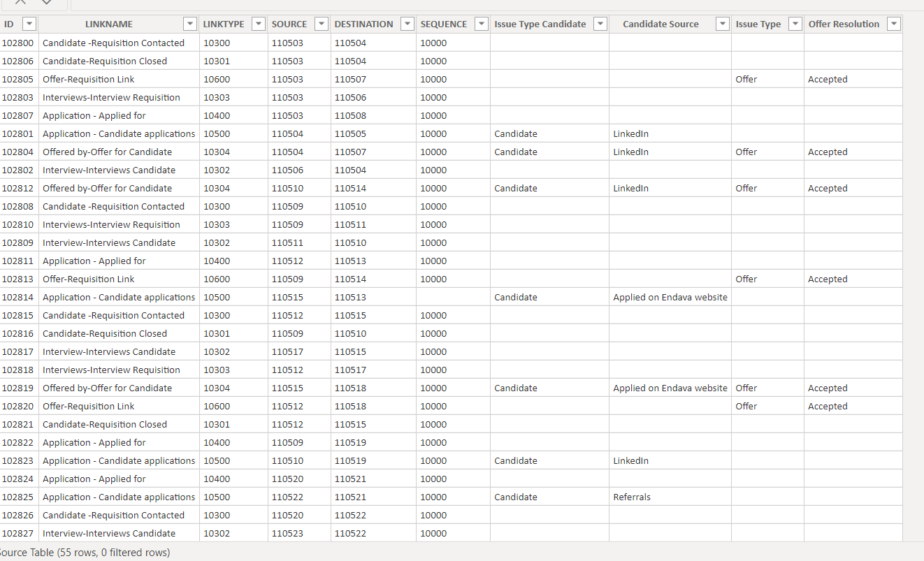Click ID cell 102814
This screenshot has height=561, width=924.
17,297
